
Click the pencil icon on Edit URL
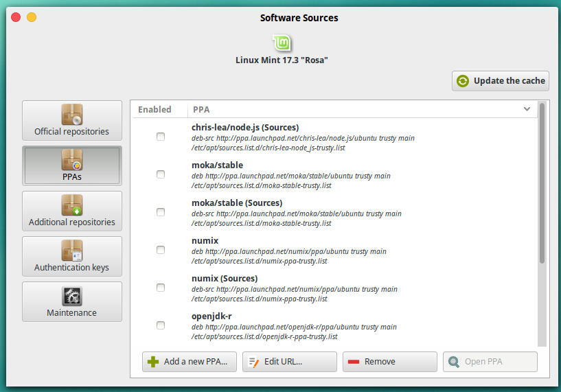coord(253,362)
